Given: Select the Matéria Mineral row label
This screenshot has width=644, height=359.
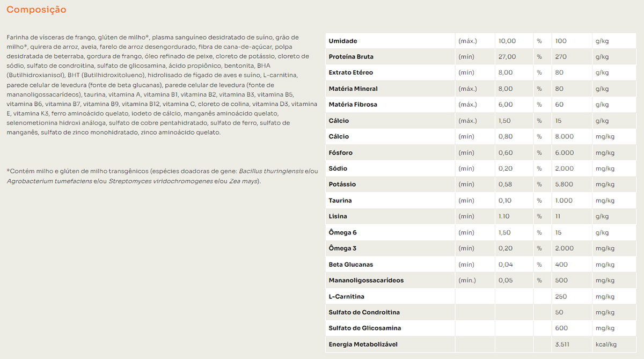Looking at the screenshot, I should [353, 89].
